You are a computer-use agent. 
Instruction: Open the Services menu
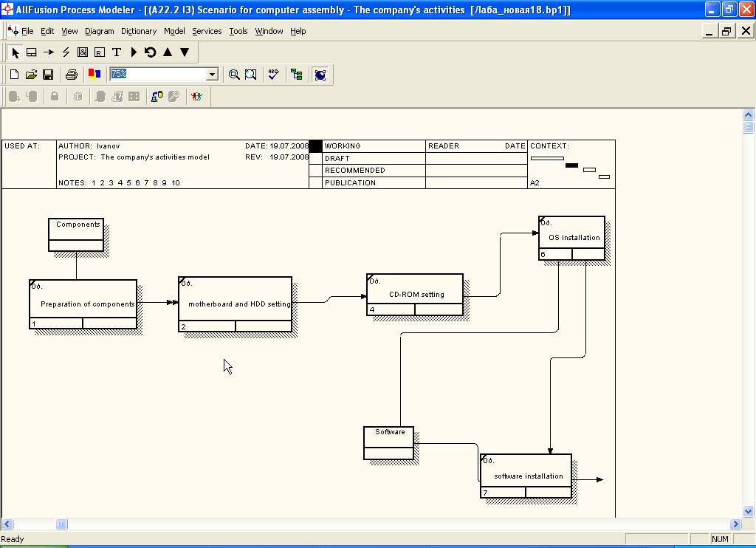(x=207, y=31)
